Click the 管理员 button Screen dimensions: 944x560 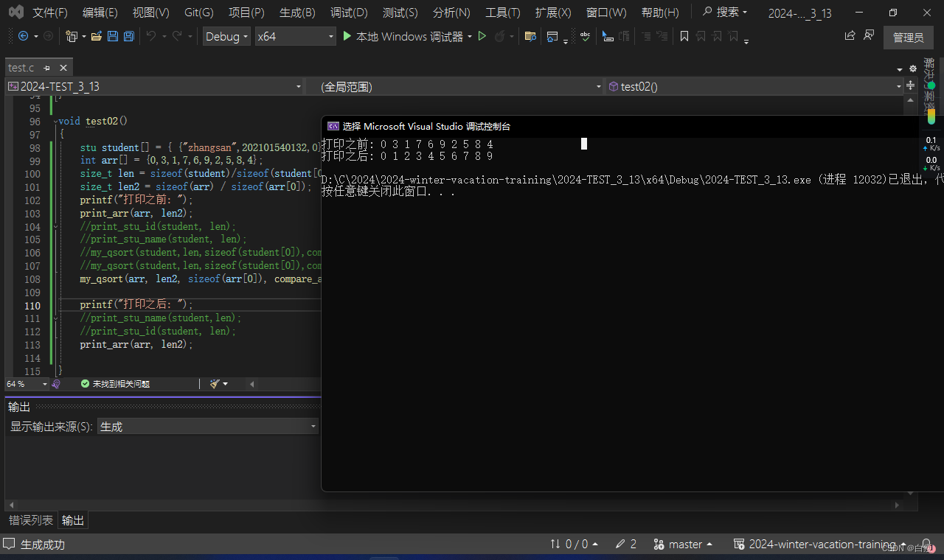[908, 37]
